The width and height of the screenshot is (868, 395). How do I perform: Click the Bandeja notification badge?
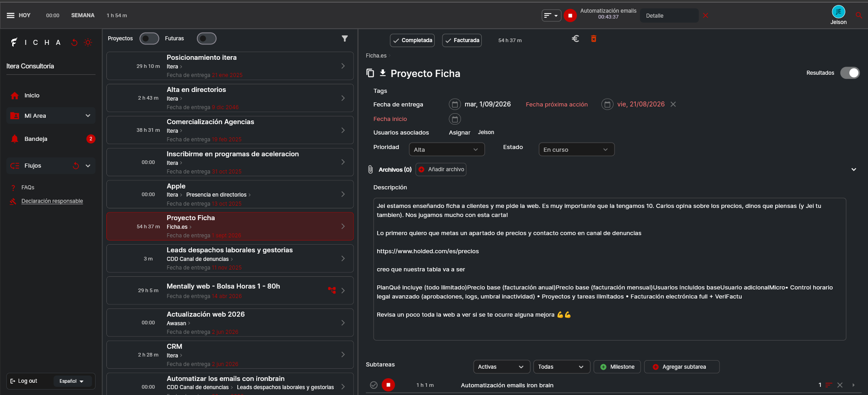91,139
